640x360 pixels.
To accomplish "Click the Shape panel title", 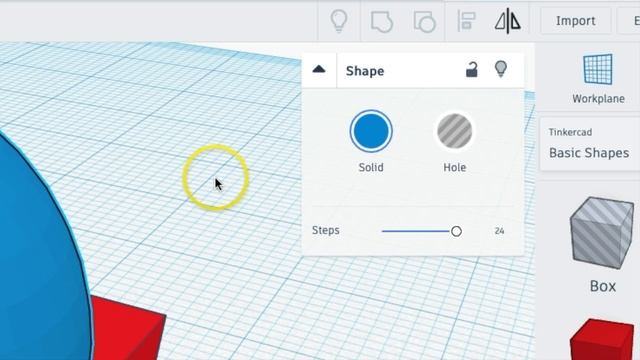I will tap(365, 71).
